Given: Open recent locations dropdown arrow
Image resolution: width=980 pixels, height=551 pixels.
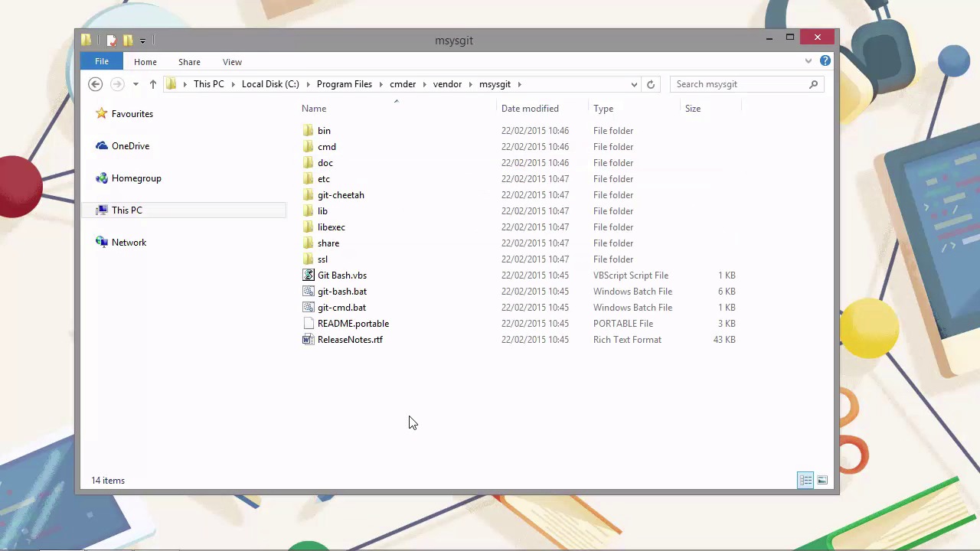Looking at the screenshot, I should [x=136, y=84].
